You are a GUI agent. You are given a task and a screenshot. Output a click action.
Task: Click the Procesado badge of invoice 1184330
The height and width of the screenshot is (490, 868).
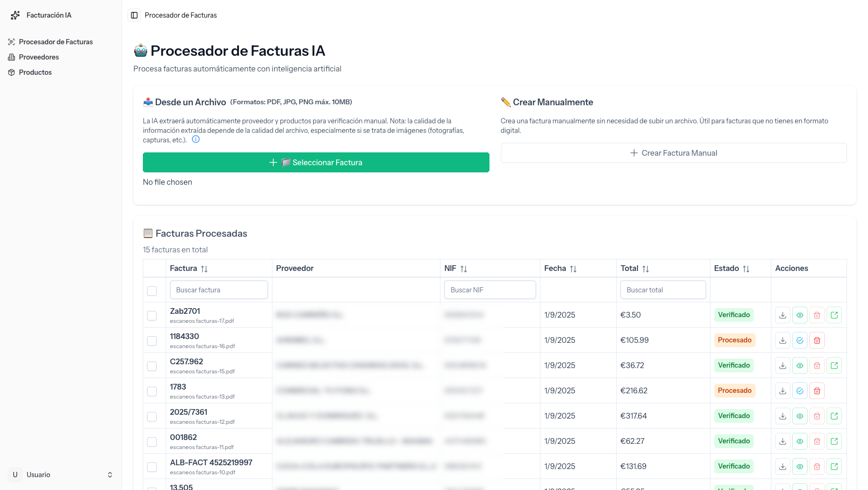coord(735,340)
